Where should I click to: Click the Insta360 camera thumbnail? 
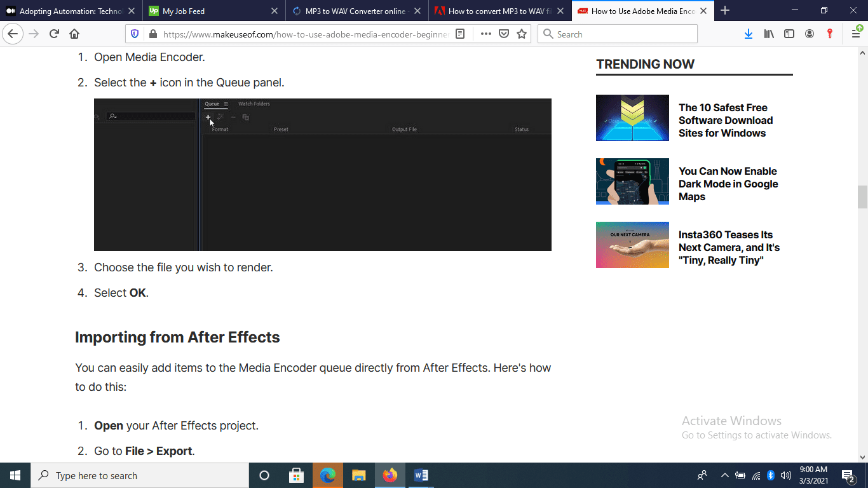click(632, 245)
